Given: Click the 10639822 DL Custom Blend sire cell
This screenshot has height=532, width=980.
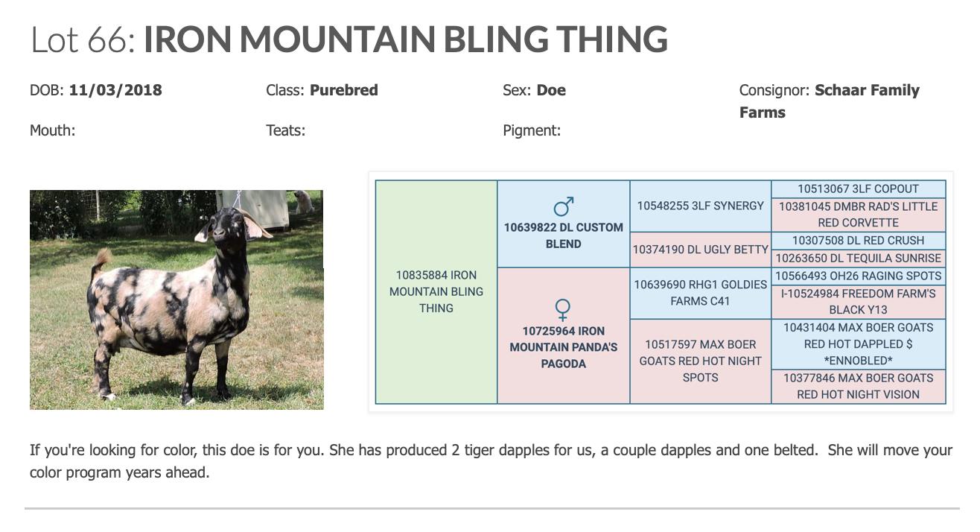Looking at the screenshot, I should [x=564, y=224].
